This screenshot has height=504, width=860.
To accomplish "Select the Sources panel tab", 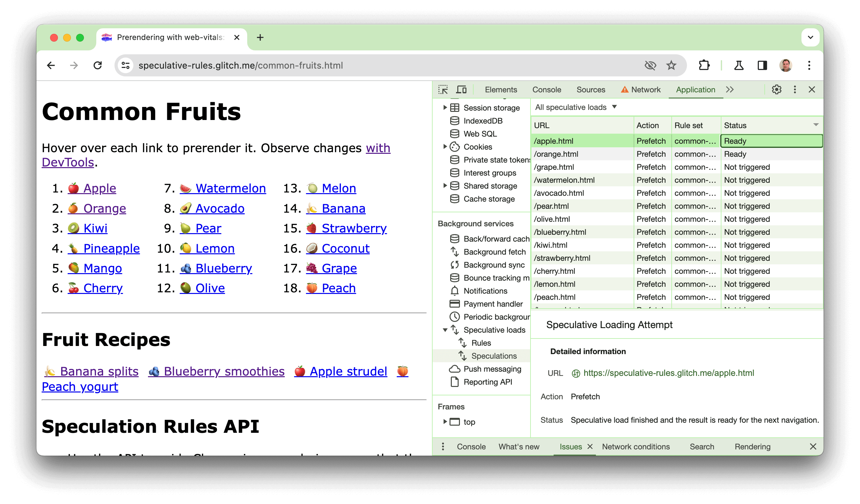I will click(590, 89).
